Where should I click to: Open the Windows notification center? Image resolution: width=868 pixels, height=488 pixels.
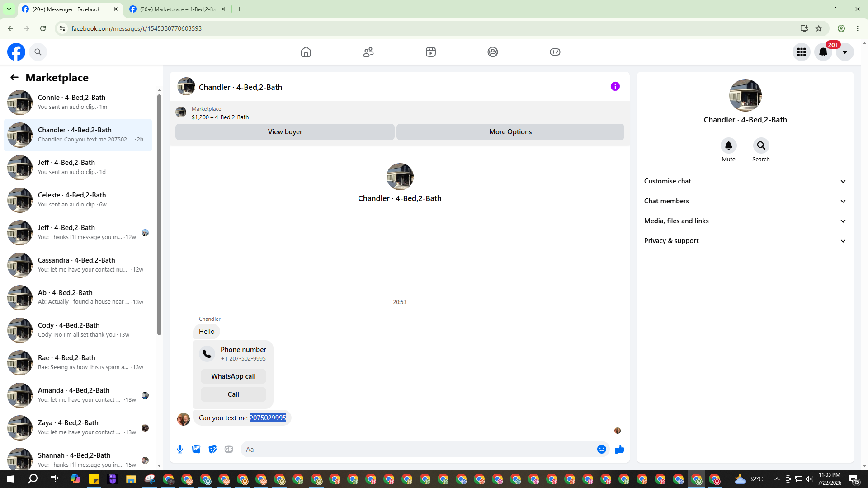tap(854, 479)
